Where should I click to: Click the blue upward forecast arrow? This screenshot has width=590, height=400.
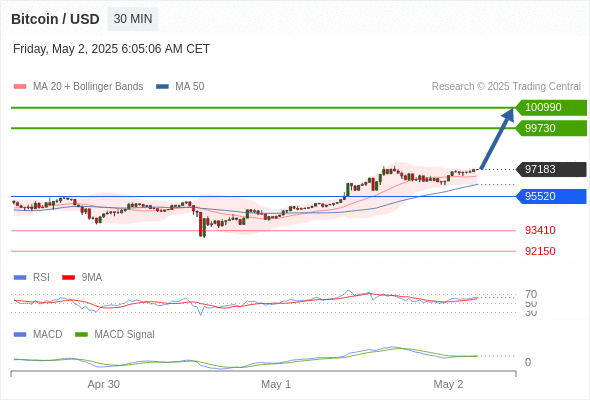point(497,139)
